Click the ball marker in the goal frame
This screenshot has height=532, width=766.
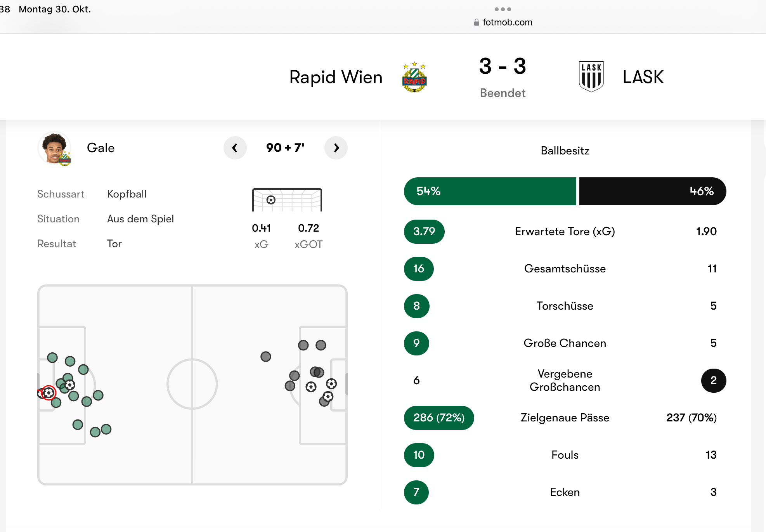point(271,200)
